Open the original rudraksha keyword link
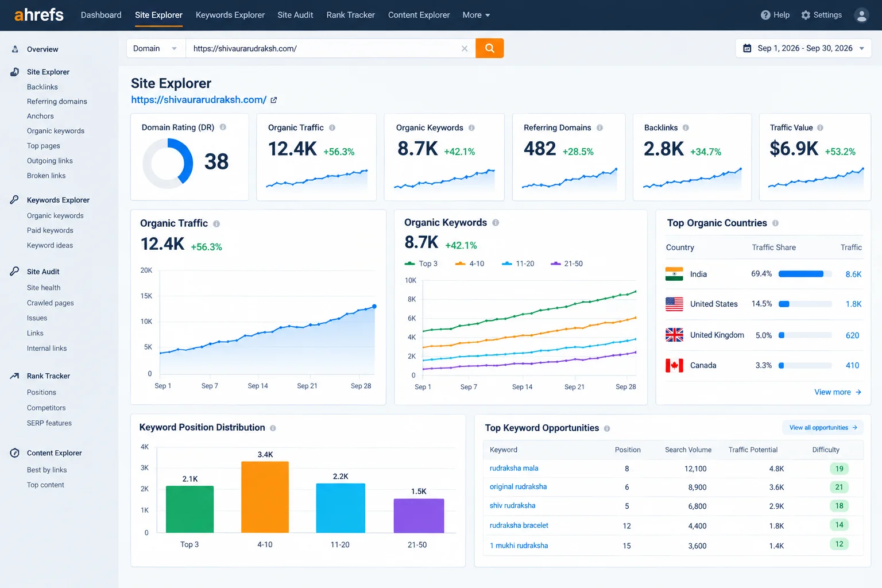The image size is (882, 588). [518, 487]
